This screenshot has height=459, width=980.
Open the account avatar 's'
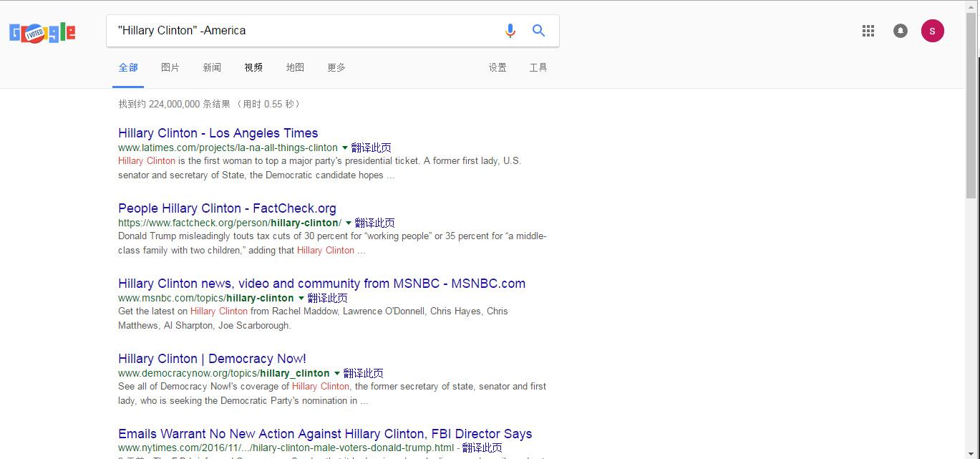[932, 31]
